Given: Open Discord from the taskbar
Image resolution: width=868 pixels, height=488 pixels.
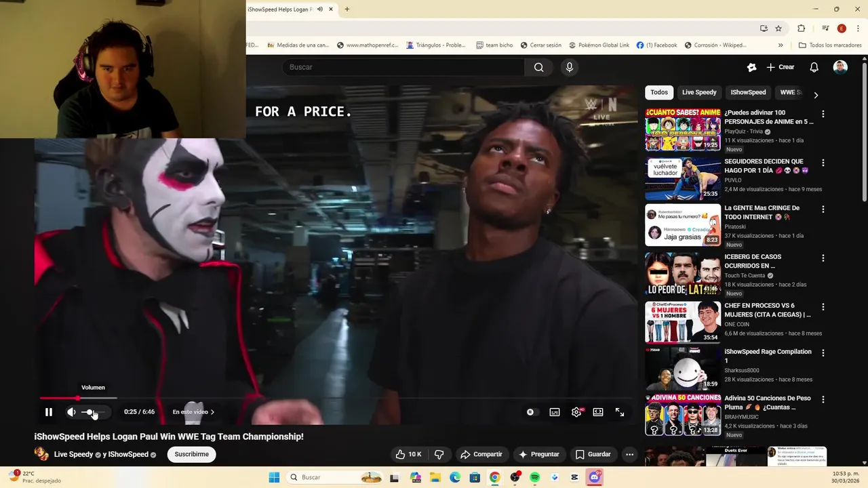Looking at the screenshot, I should point(595,477).
